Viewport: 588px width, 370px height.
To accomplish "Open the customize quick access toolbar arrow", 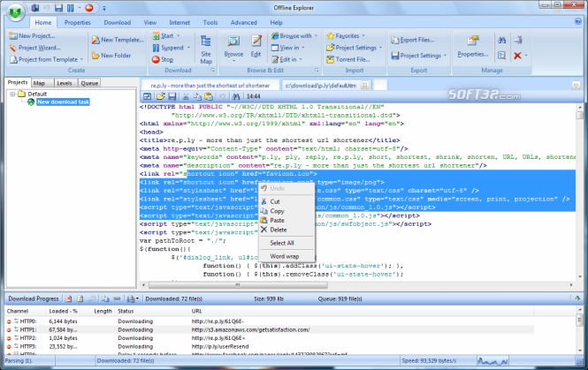I will pyautogui.click(x=103, y=8).
